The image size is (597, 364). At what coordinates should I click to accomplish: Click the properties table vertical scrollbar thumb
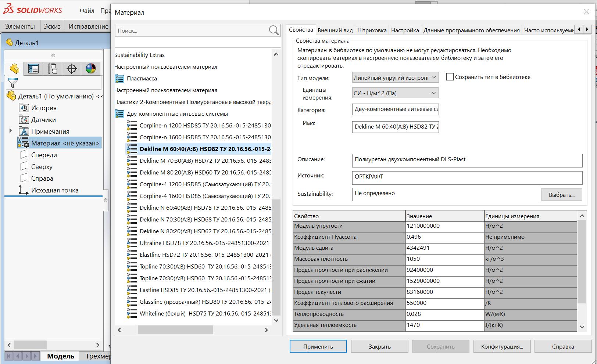coord(582,262)
